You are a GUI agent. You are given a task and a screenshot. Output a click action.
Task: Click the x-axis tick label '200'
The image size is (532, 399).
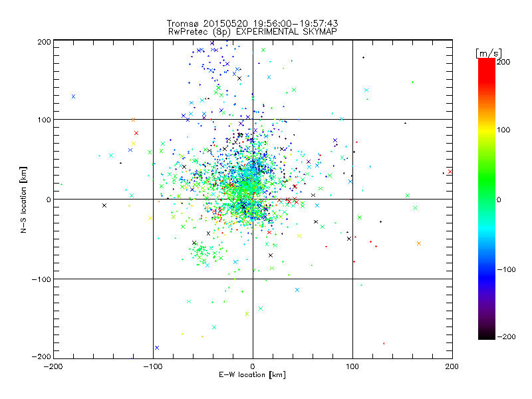click(452, 366)
